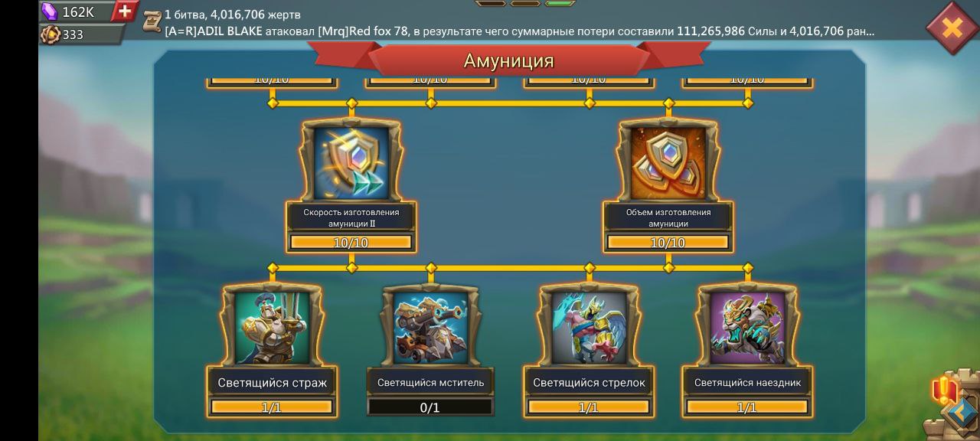Click the Амуниция title banner
This screenshot has width=980, height=441.
click(x=508, y=60)
